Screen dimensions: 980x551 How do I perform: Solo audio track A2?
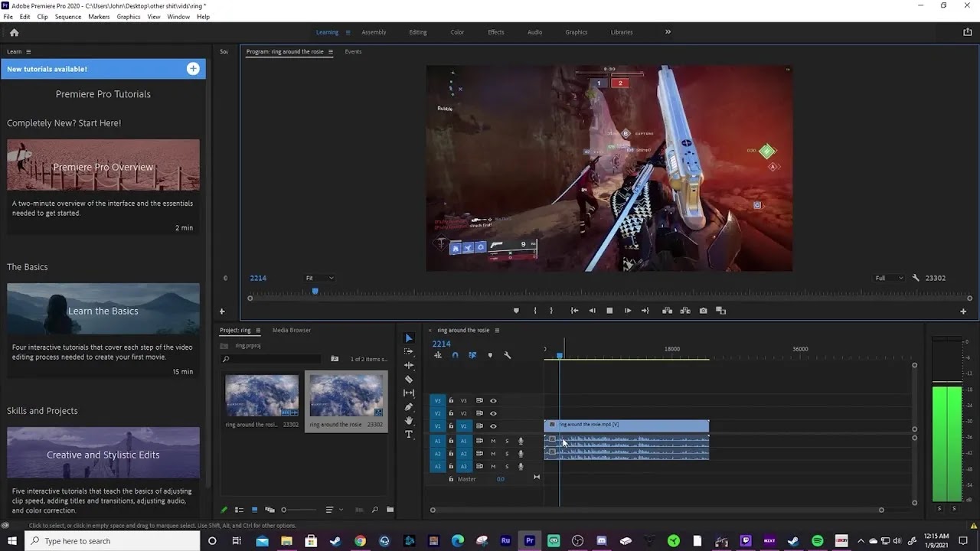tap(506, 454)
